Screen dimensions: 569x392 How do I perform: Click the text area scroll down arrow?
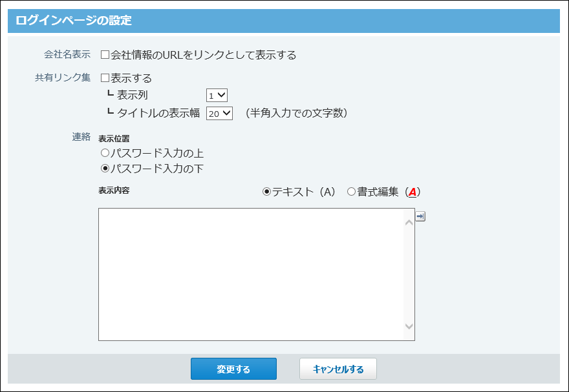click(x=409, y=326)
